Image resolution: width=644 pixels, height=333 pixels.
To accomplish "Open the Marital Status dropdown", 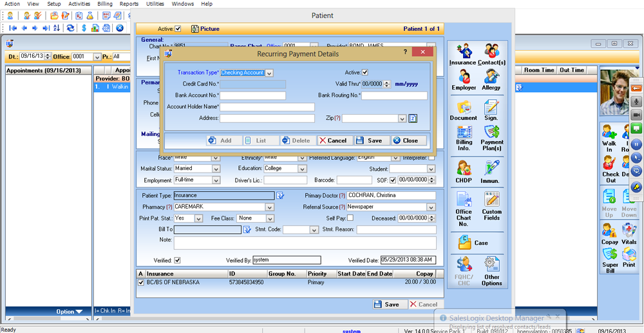I will [x=216, y=168].
